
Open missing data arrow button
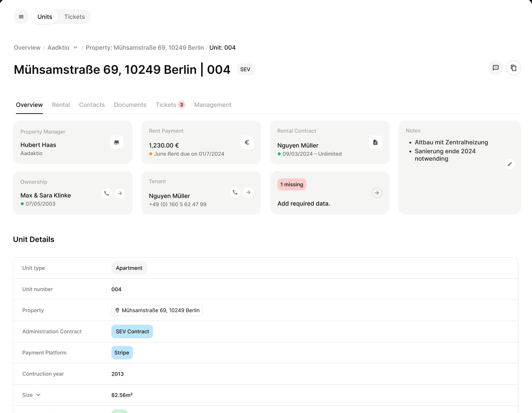377,193
